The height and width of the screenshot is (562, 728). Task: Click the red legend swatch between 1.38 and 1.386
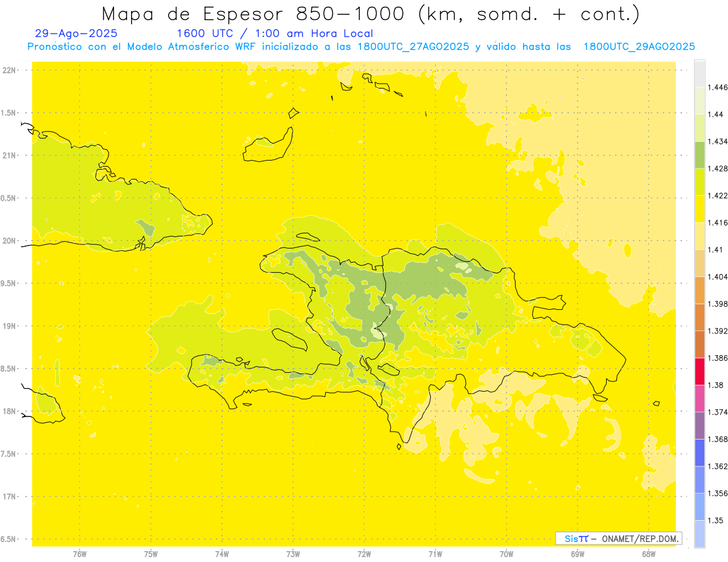[x=699, y=372]
